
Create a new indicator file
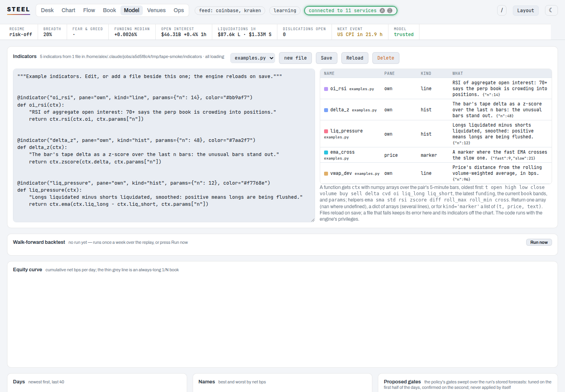coord(295,58)
